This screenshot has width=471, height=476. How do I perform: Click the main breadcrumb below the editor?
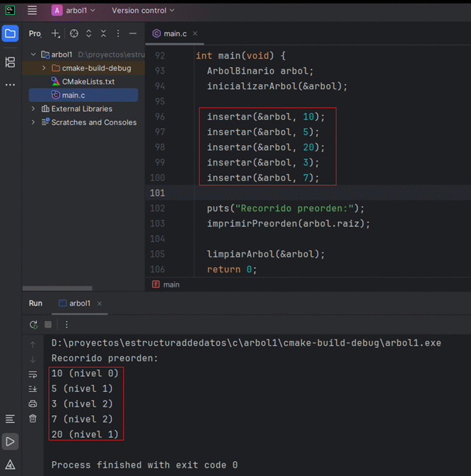coord(171,284)
